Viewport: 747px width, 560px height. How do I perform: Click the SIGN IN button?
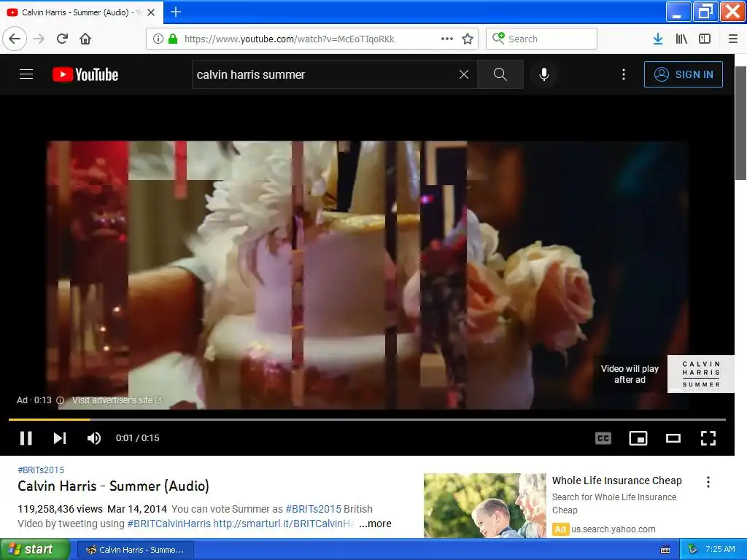click(x=683, y=74)
